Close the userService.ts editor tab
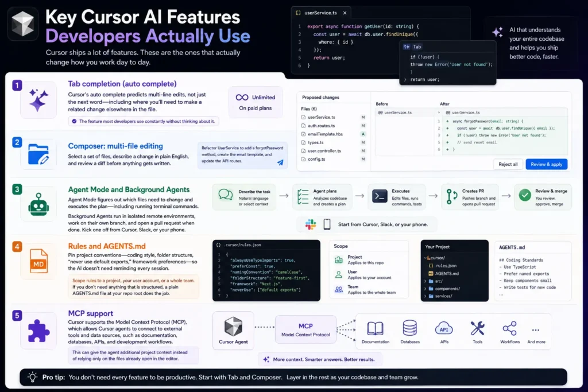Viewport: 588px width, 392px height. (x=345, y=13)
